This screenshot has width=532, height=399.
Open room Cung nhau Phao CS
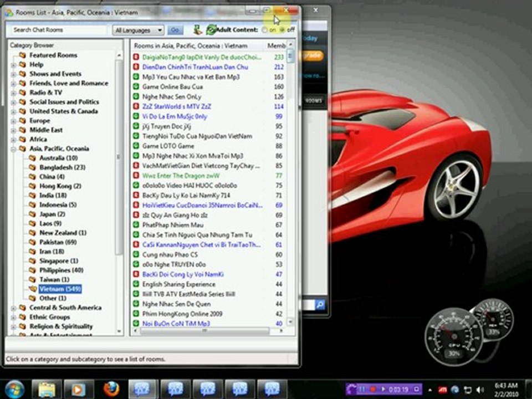170,254
